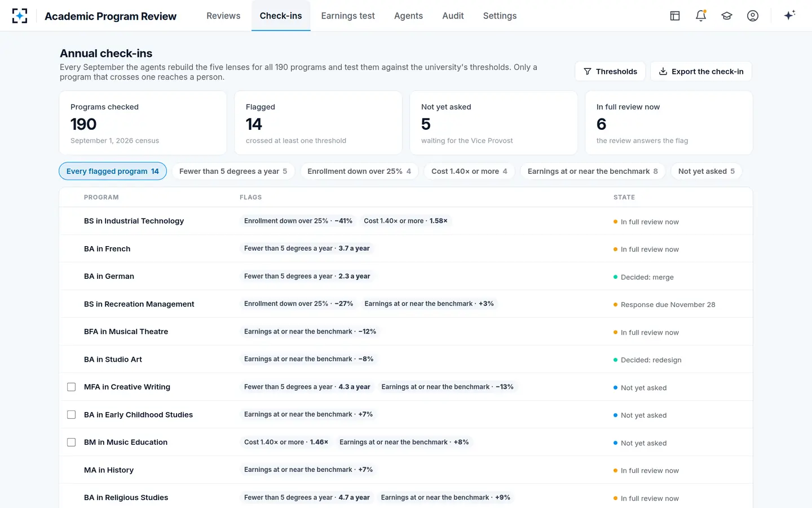Open the MA in History program
This screenshot has width=812, height=508.
[109, 470]
